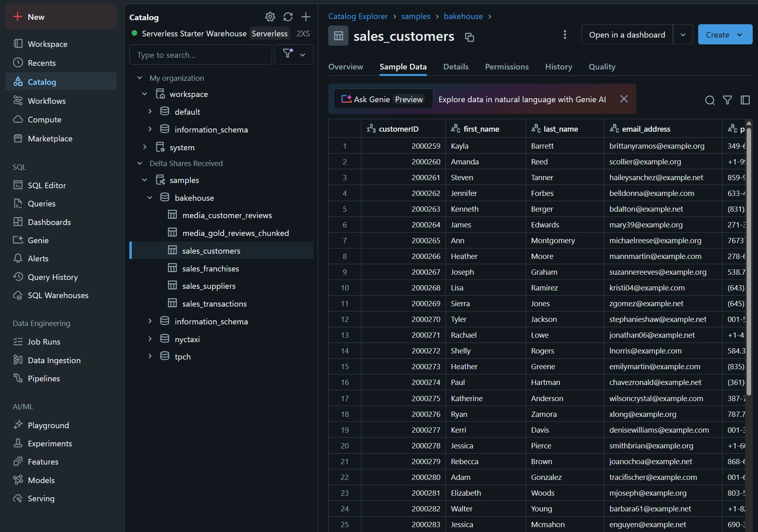Click Ask Genie Preview button

pos(383,99)
